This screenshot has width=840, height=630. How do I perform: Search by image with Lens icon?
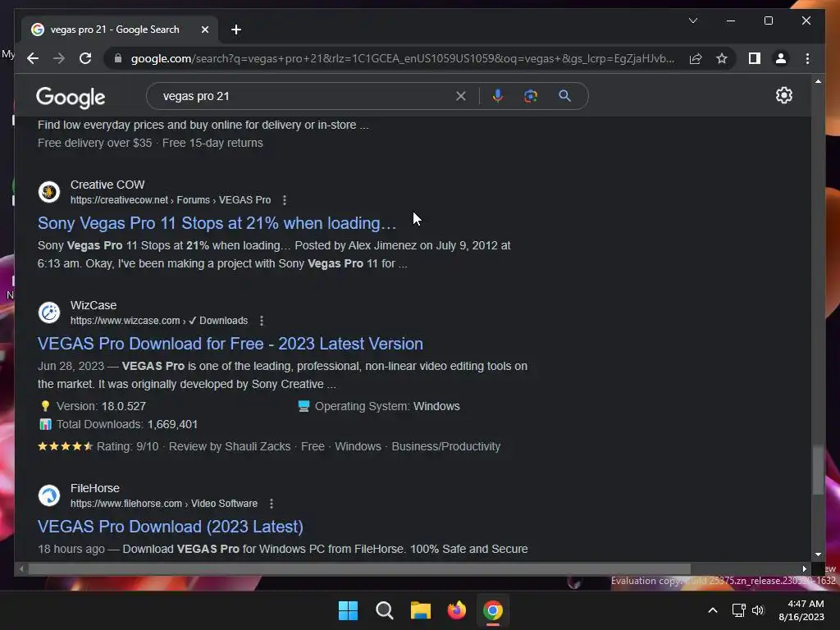[531, 96]
